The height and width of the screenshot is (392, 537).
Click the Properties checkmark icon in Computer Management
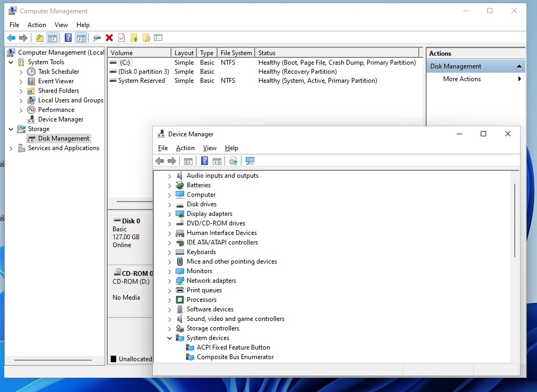tap(122, 38)
